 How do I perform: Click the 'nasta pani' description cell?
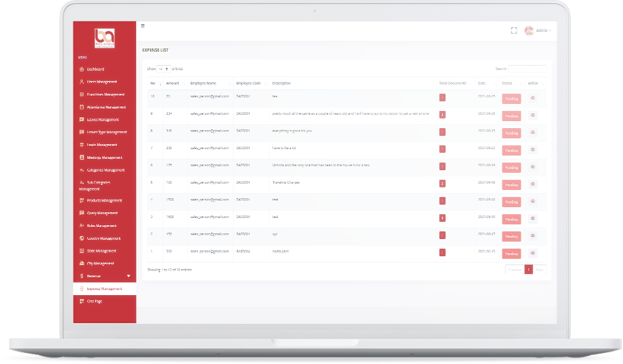coord(280,251)
